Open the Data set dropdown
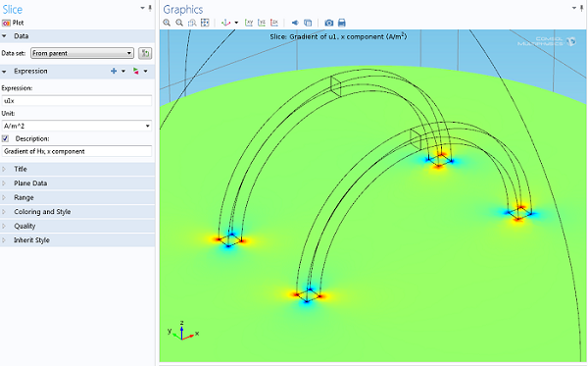588x366 pixels. pyautogui.click(x=82, y=53)
